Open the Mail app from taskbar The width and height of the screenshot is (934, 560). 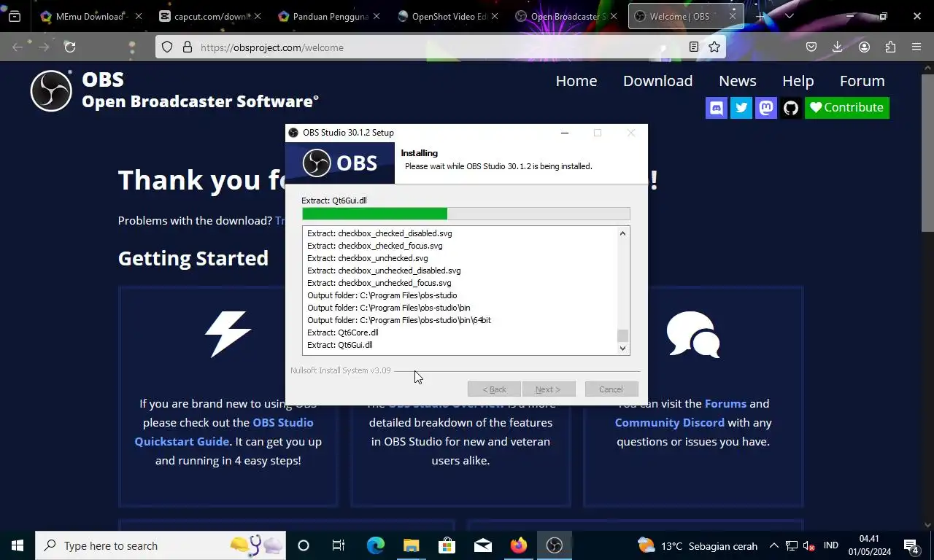[483, 545]
